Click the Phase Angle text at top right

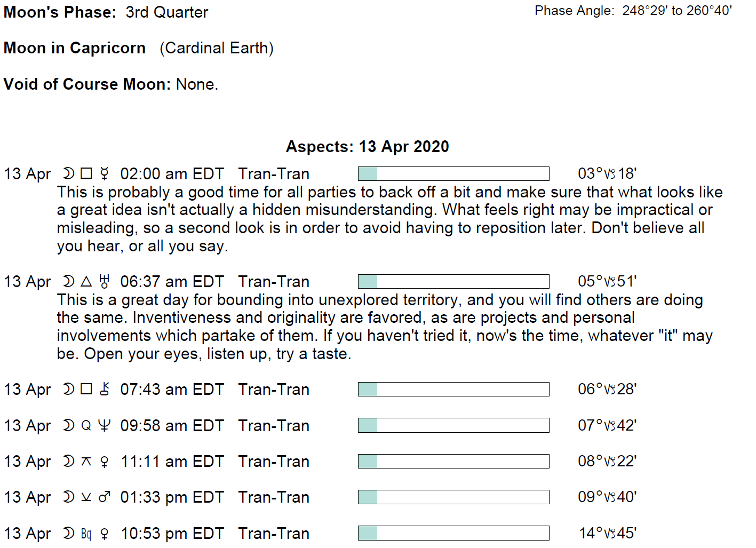633,11
